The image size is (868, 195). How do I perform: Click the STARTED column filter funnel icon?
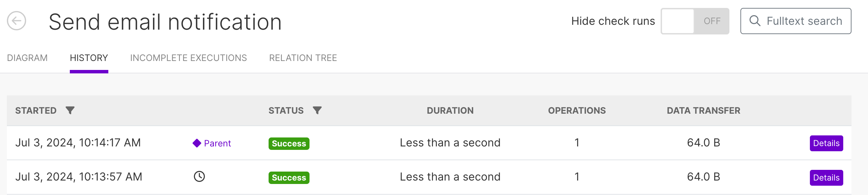[x=70, y=110]
